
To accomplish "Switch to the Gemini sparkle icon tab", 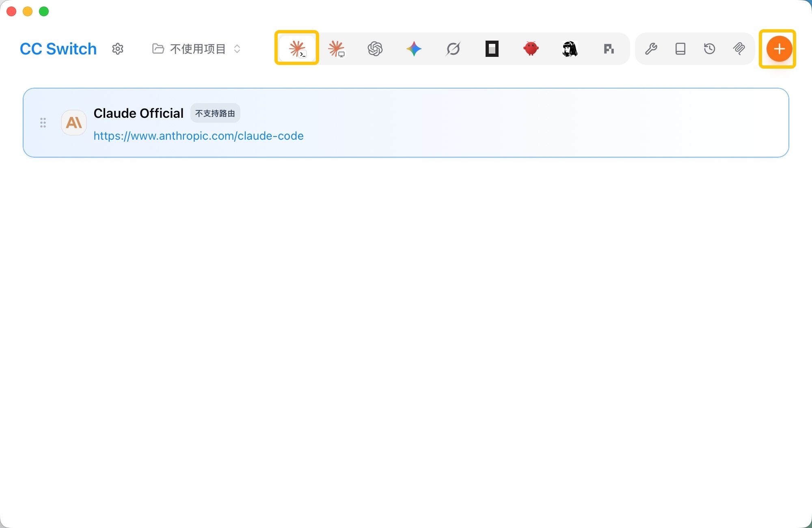I will click(414, 49).
